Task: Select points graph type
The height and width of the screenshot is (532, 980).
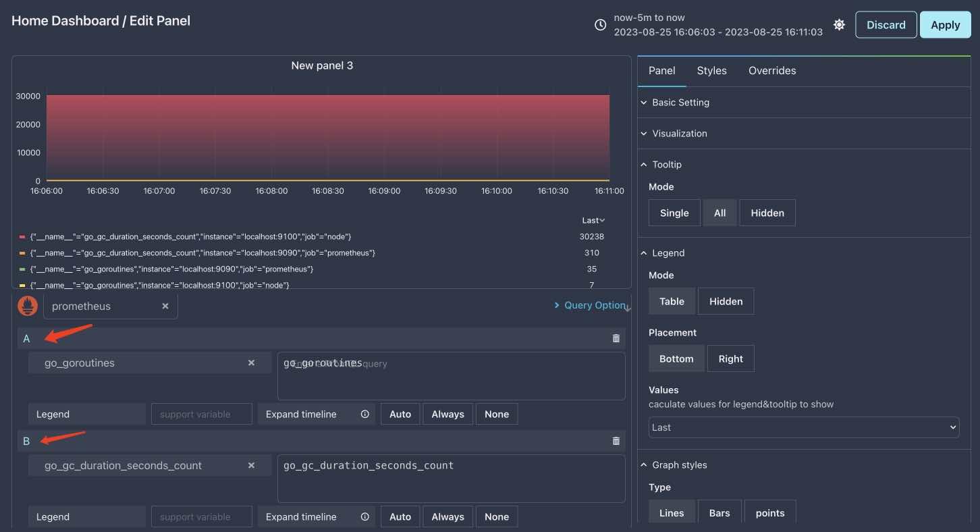Action: [x=770, y=512]
